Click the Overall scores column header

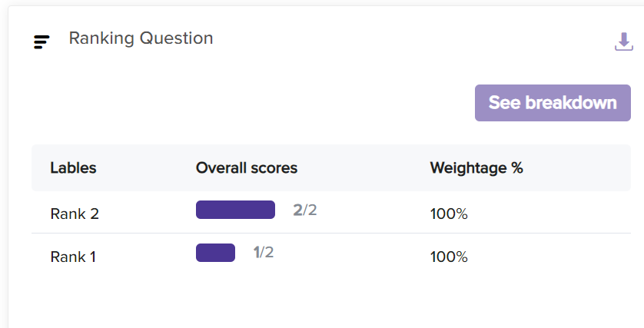(x=246, y=167)
